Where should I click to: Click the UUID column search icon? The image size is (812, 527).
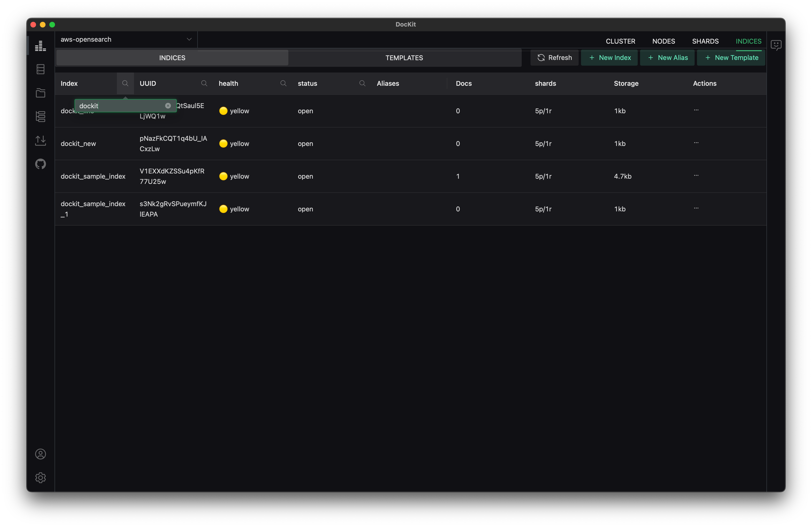pos(204,83)
